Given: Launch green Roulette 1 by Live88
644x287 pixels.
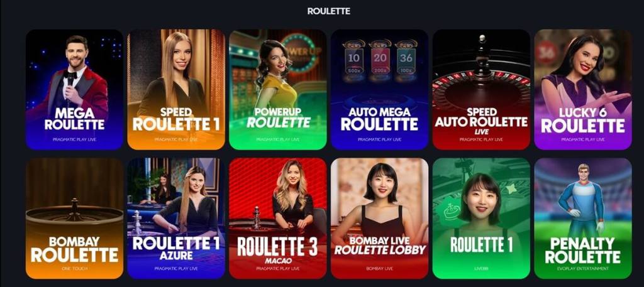Looking at the screenshot, I should pyautogui.click(x=481, y=218).
